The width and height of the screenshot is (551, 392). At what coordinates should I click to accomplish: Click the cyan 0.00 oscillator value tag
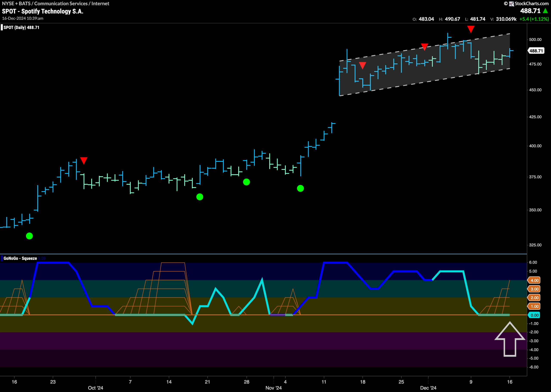[x=534, y=315]
